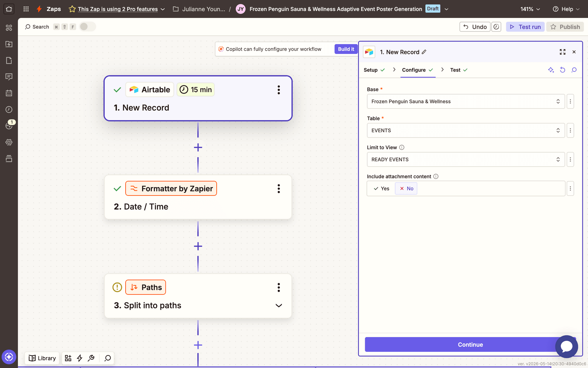Open options menu beside Limit to View

coord(570,160)
